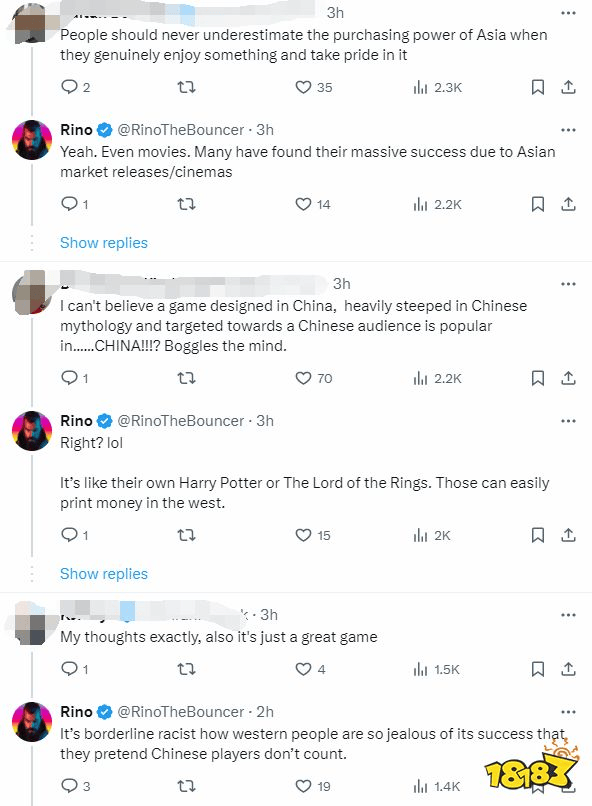
Task: Share the top tweet via the share icon
Action: click(x=569, y=87)
